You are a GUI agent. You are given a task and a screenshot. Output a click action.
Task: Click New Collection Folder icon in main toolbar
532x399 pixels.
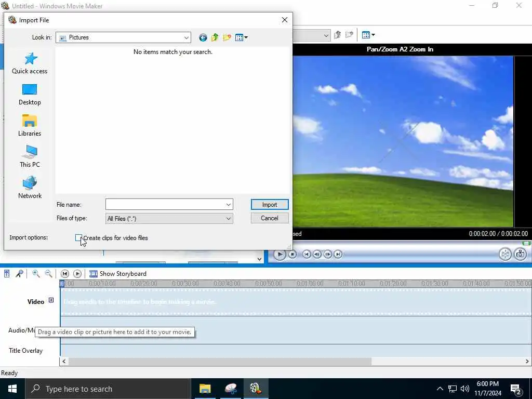[349, 35]
